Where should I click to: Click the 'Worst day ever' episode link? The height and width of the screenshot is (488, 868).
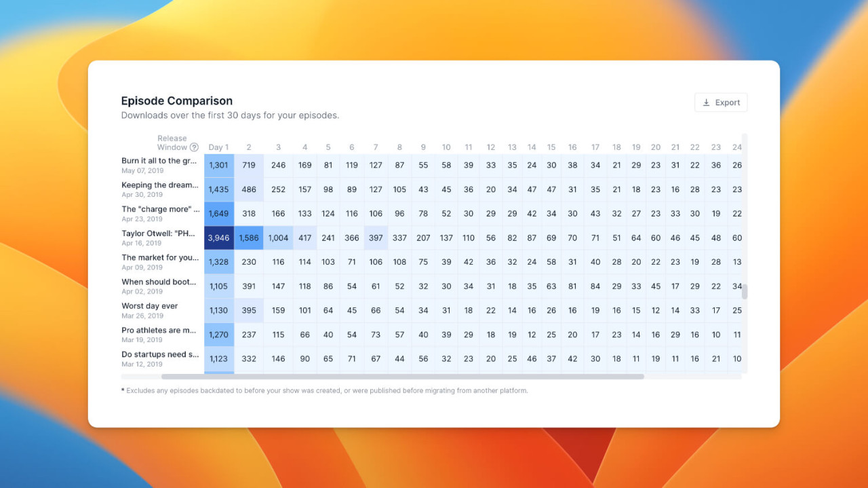[x=149, y=306]
